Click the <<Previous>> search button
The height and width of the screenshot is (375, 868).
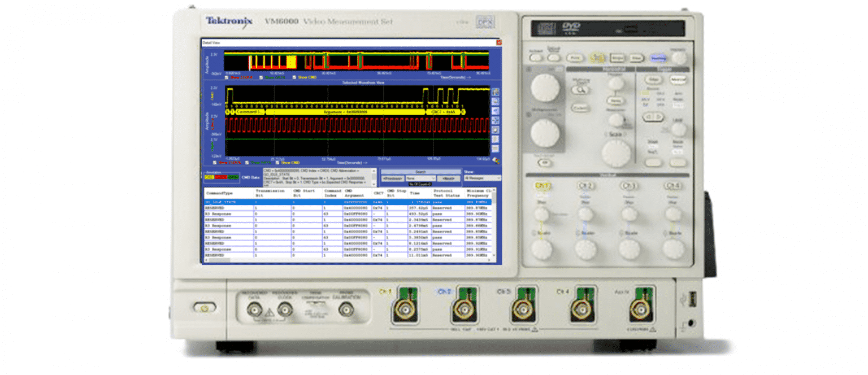(x=393, y=178)
